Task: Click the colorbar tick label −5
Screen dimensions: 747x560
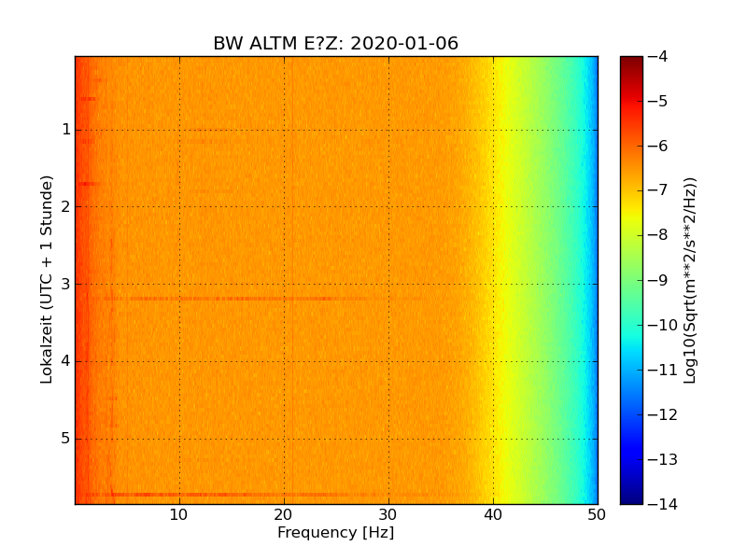Action: [x=658, y=102]
